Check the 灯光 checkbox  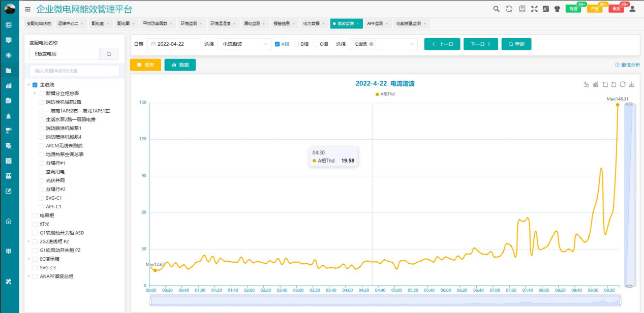35,224
